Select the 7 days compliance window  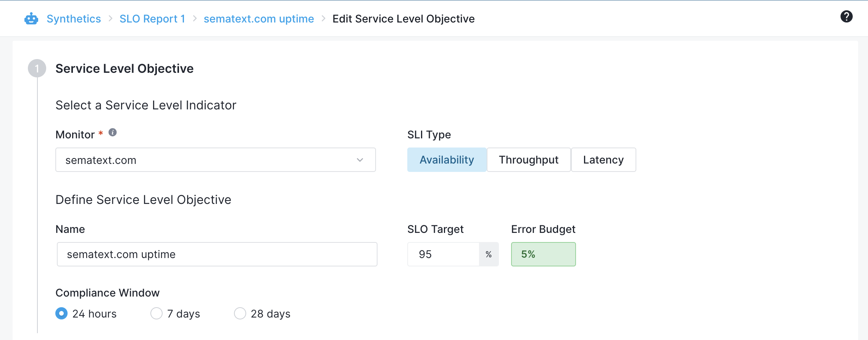click(x=156, y=313)
